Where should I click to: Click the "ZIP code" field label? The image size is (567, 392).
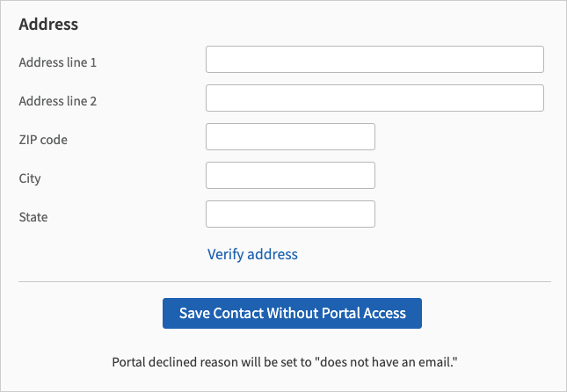43,140
